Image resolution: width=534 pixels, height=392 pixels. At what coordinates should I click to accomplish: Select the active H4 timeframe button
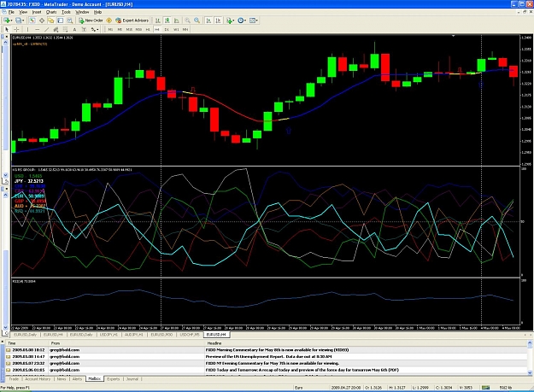click(x=157, y=30)
